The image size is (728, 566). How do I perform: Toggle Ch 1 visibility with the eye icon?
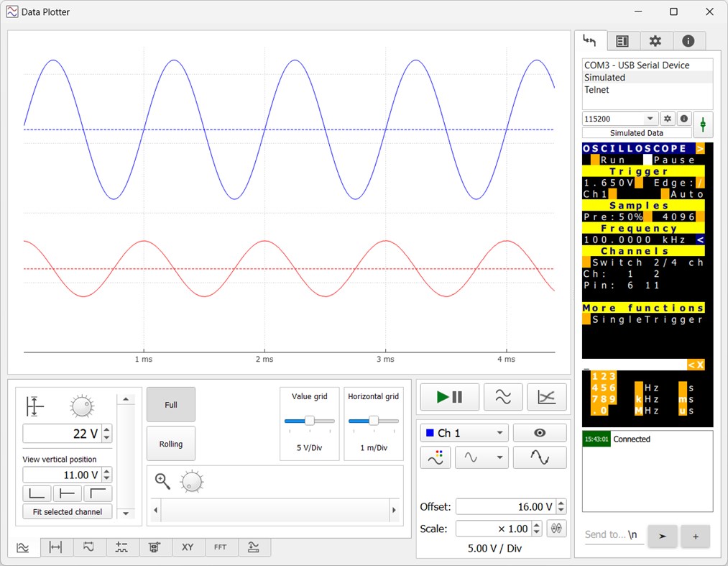[x=540, y=432]
